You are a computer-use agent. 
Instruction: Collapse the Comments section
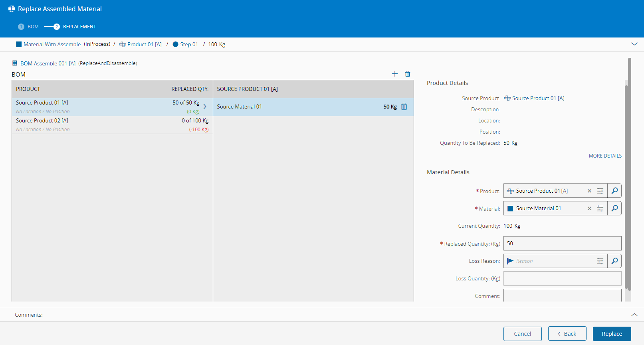coord(634,315)
